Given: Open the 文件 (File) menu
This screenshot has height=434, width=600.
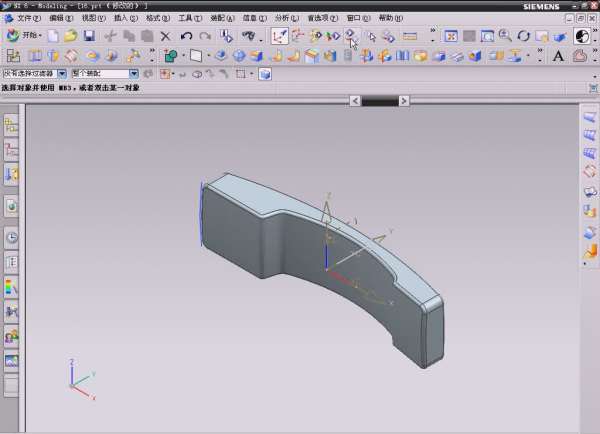Looking at the screenshot, I should [x=28, y=18].
